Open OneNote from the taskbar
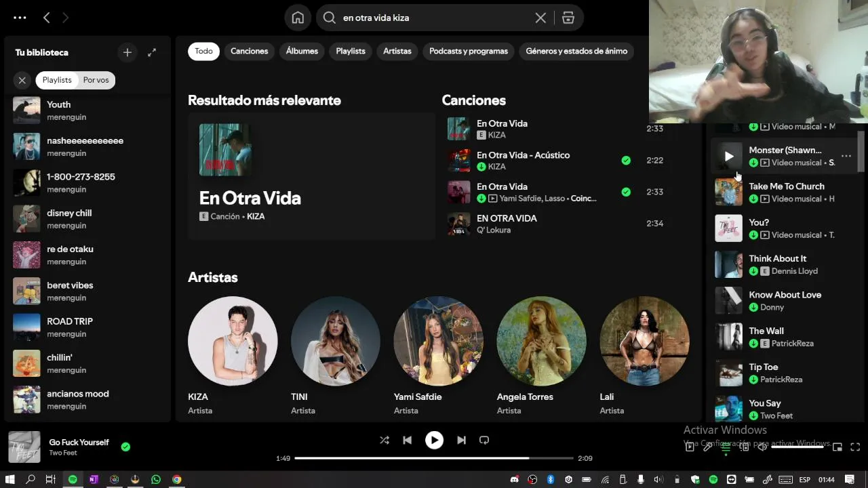Screen dimensions: 868x488 click(94, 479)
